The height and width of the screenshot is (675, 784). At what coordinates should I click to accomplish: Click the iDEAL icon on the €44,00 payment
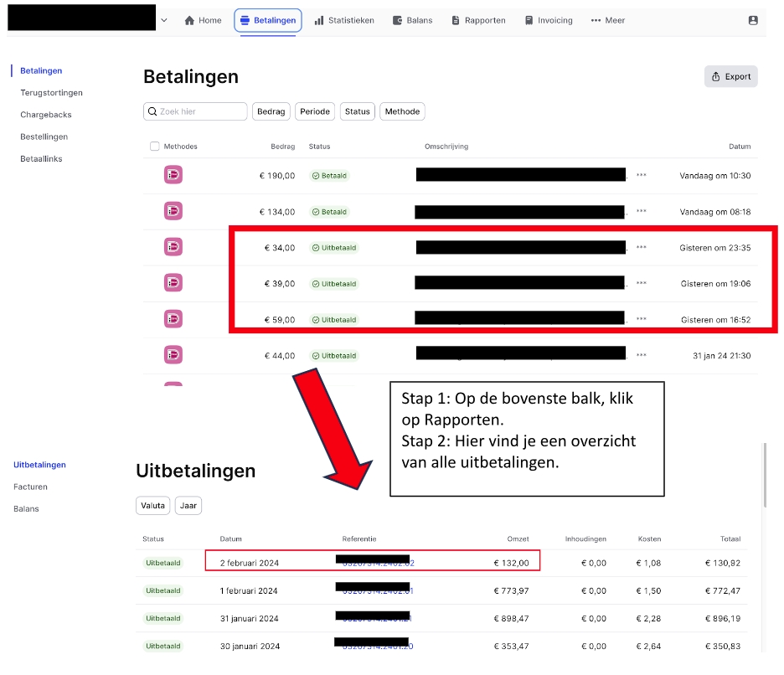pyautogui.click(x=173, y=355)
